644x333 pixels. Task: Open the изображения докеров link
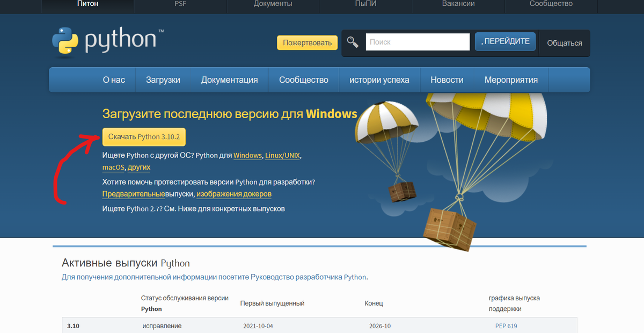(x=234, y=194)
